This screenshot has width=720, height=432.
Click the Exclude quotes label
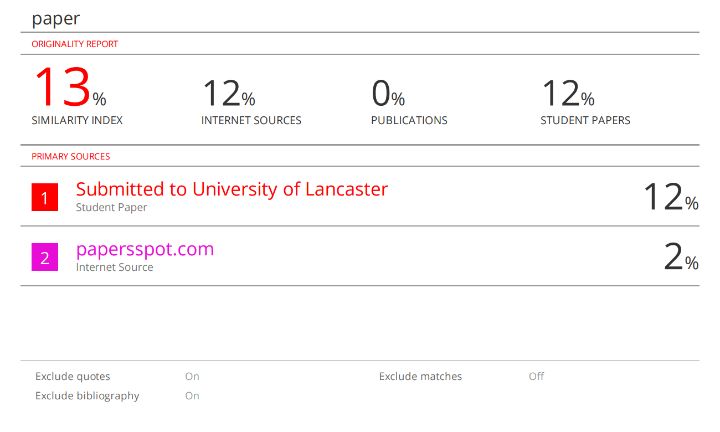click(73, 376)
